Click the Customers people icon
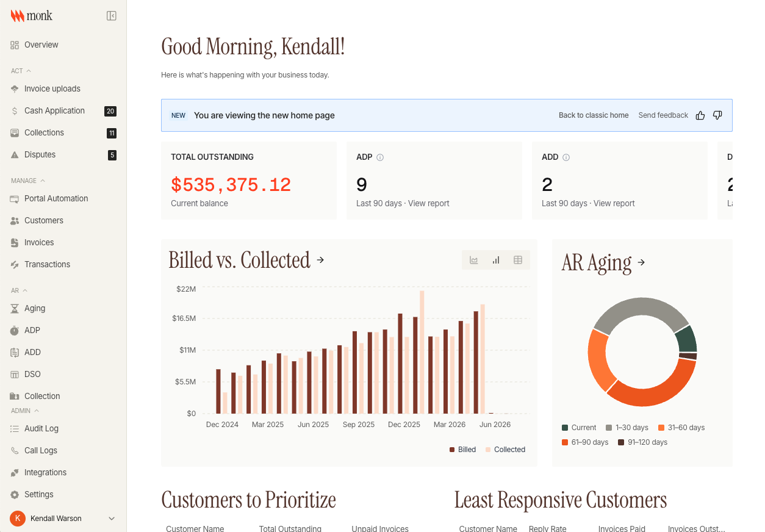This screenshot has width=765, height=532. coord(15,221)
